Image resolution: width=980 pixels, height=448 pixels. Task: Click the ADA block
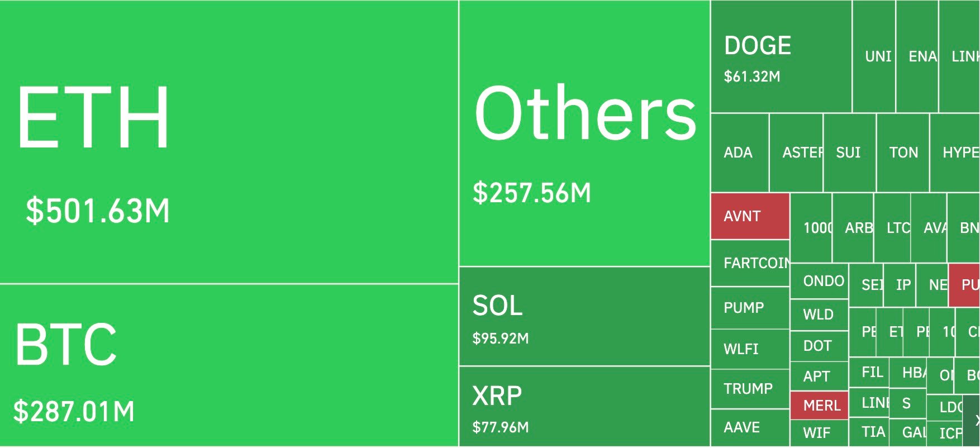point(740,152)
